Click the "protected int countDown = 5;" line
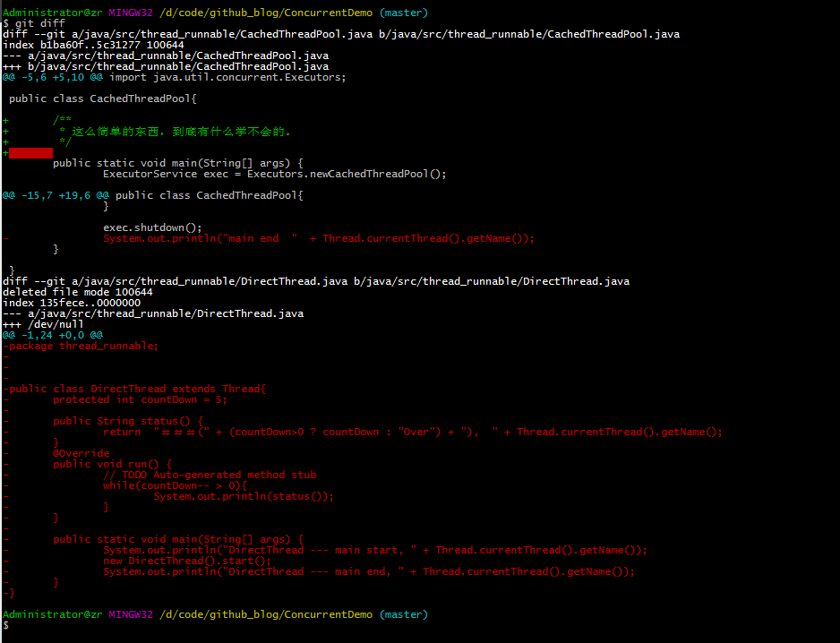This screenshot has width=840, height=643. point(140,399)
